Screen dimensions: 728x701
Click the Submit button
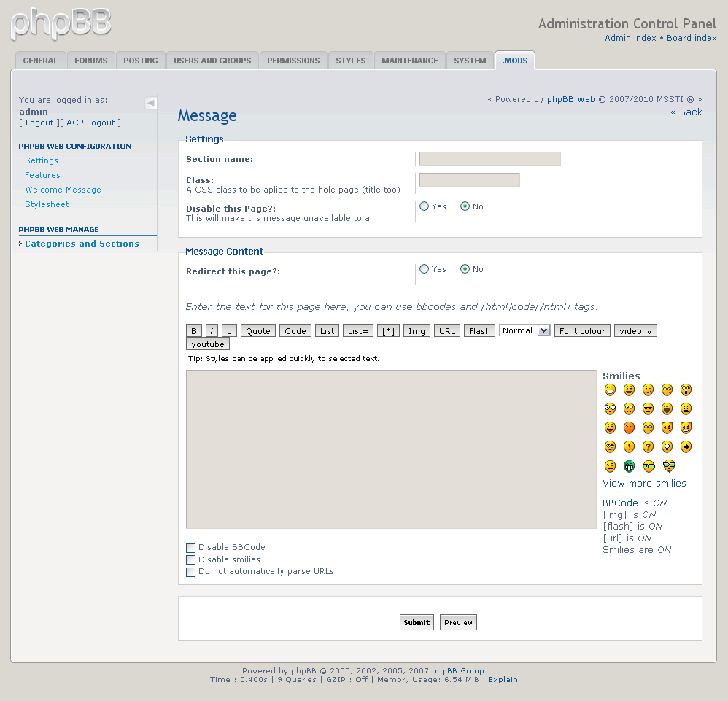click(x=417, y=622)
